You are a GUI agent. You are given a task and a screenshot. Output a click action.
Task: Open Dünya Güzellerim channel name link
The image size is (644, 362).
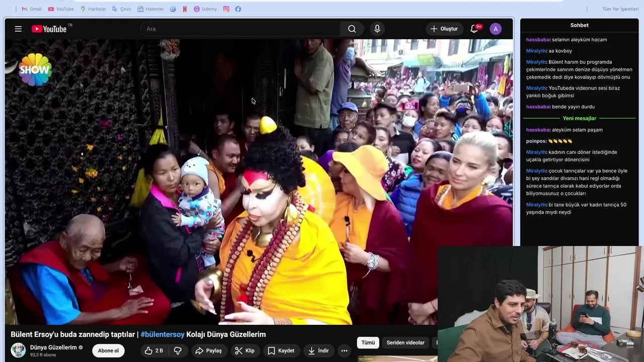(53, 347)
